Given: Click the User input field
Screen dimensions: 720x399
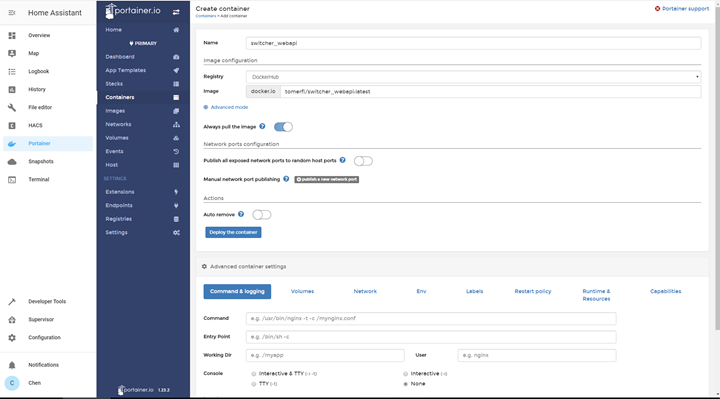Looking at the screenshot, I should tap(537, 355).
